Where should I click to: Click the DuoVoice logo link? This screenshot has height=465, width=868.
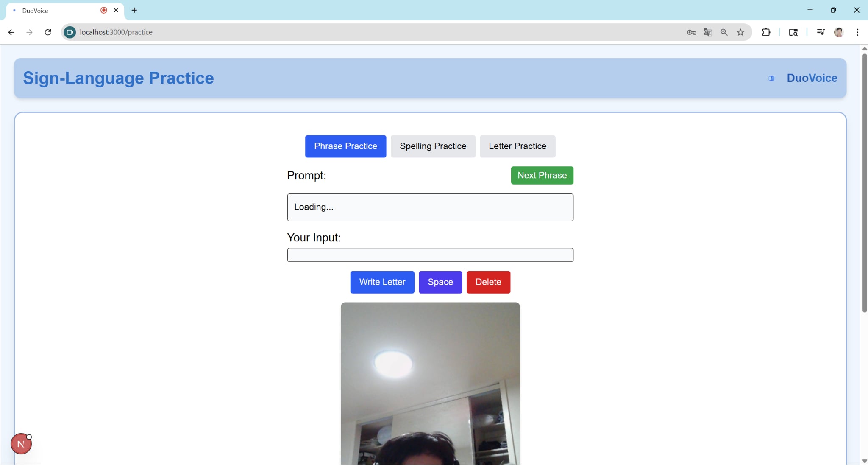pos(811,78)
